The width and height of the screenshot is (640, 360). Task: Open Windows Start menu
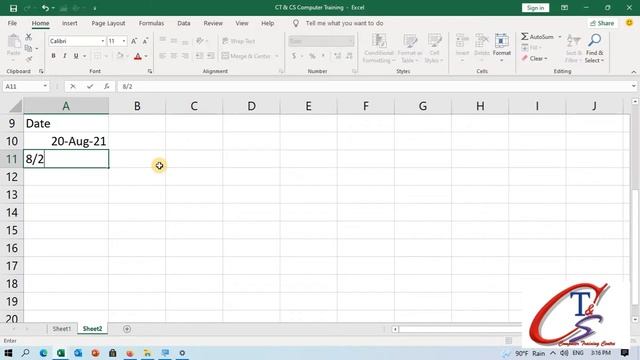8,353
